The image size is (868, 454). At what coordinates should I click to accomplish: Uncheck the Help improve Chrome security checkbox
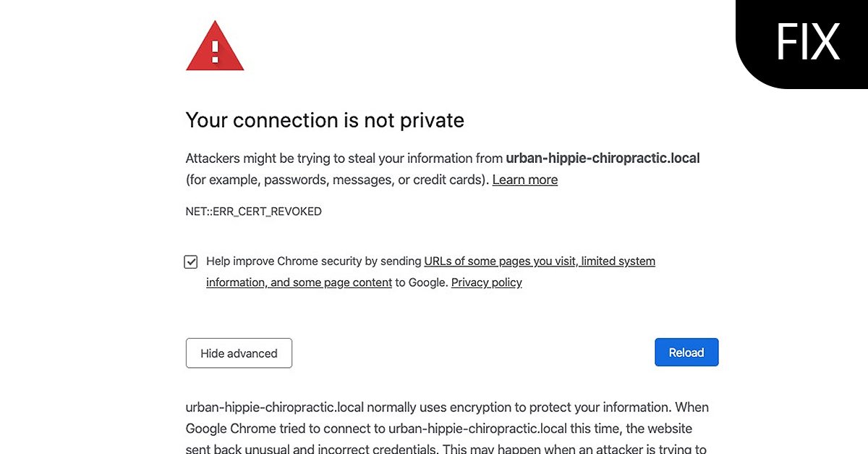[x=191, y=262]
